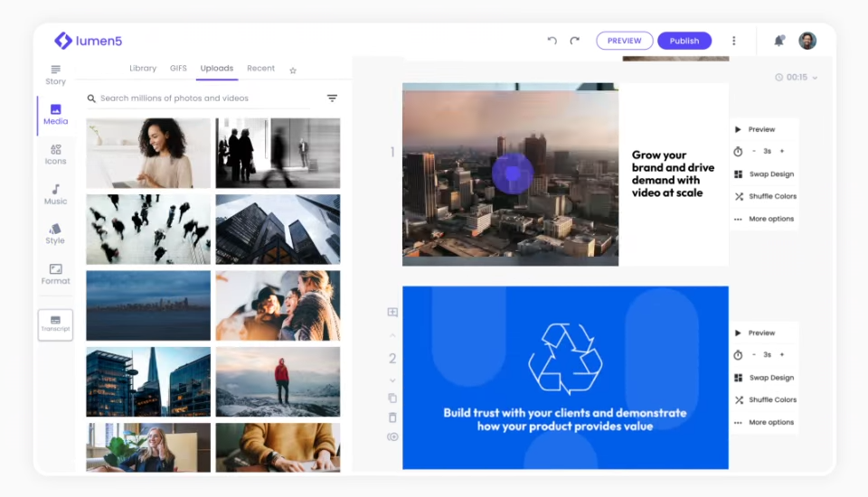This screenshot has height=497, width=868.
Task: Click the PREVIEW button
Action: (x=625, y=41)
